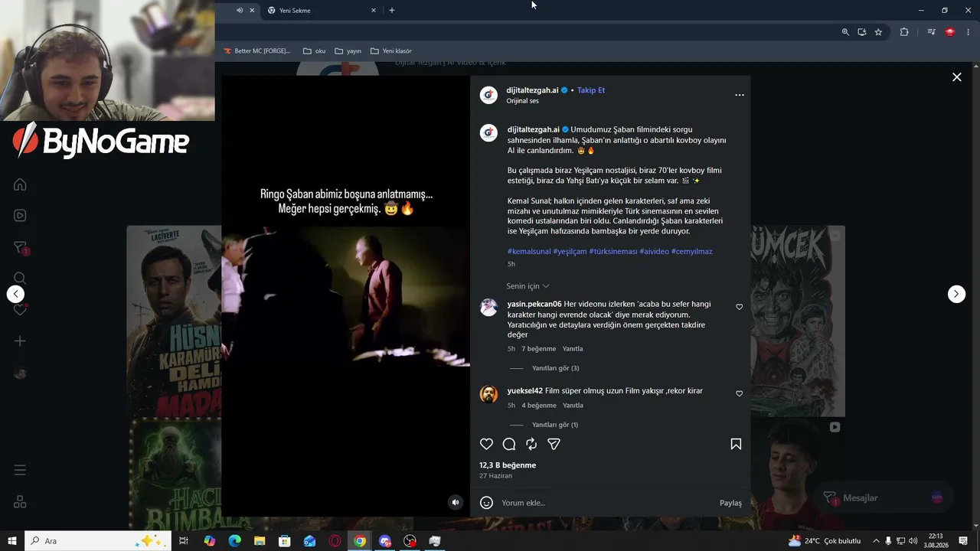Like yueksel42's comment
The image size is (980, 551).
click(739, 393)
